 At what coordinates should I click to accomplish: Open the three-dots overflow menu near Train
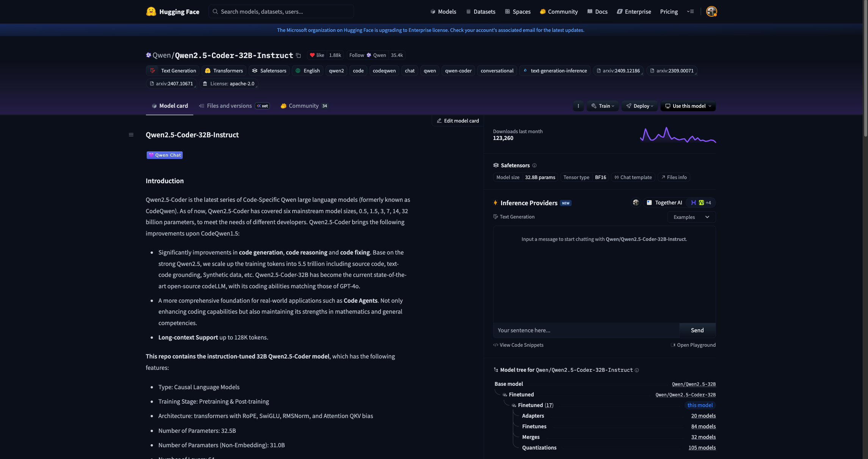[578, 106]
